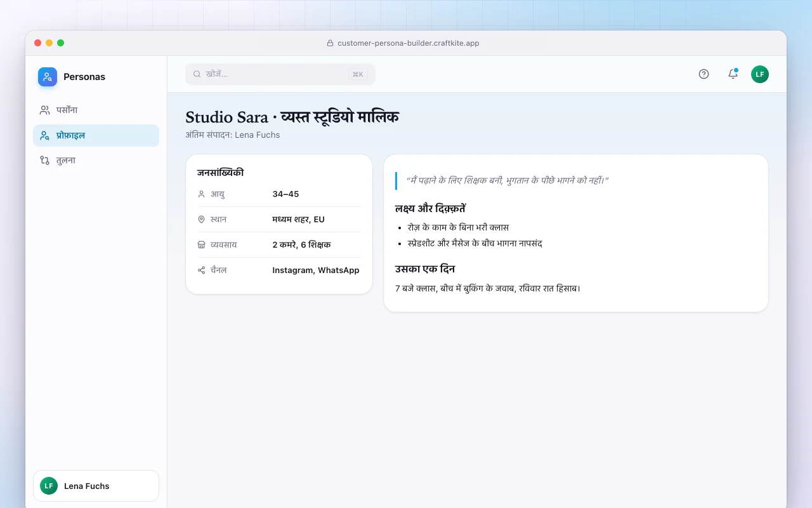Click the value 2 कमरे, 6 शिक्षक

301,245
